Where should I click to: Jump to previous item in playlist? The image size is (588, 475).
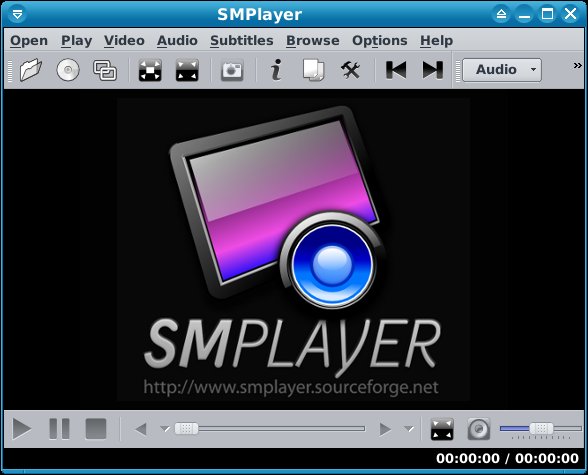(x=396, y=70)
